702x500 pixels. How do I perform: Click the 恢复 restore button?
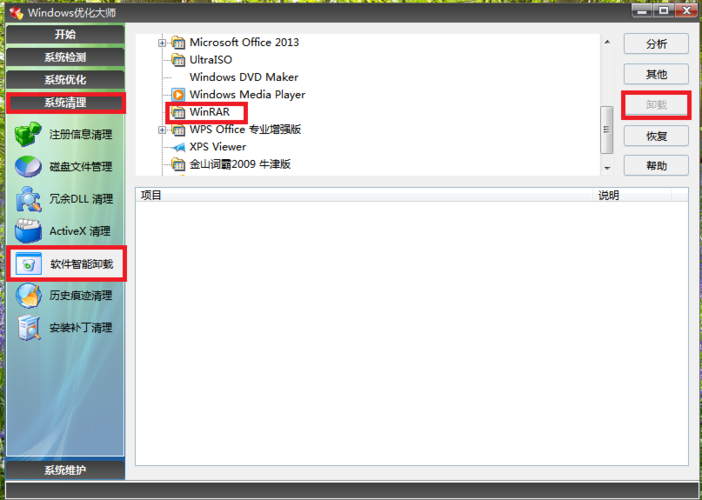click(656, 136)
